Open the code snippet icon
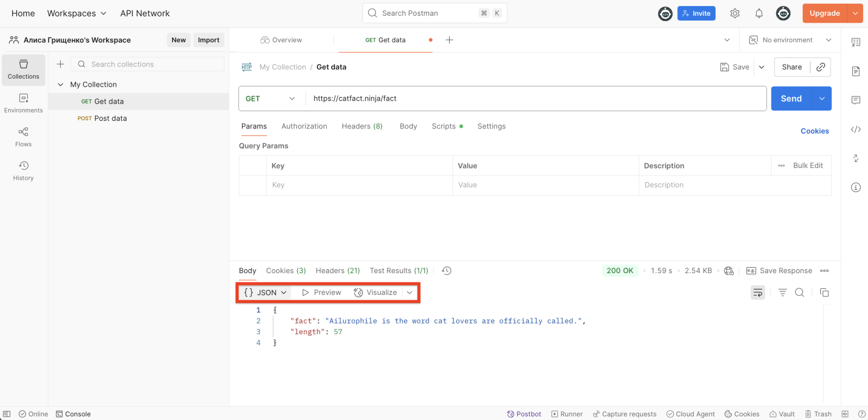 point(856,130)
